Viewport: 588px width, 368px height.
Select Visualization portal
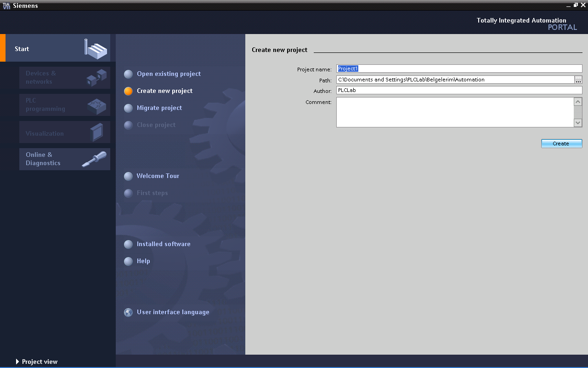(65, 132)
